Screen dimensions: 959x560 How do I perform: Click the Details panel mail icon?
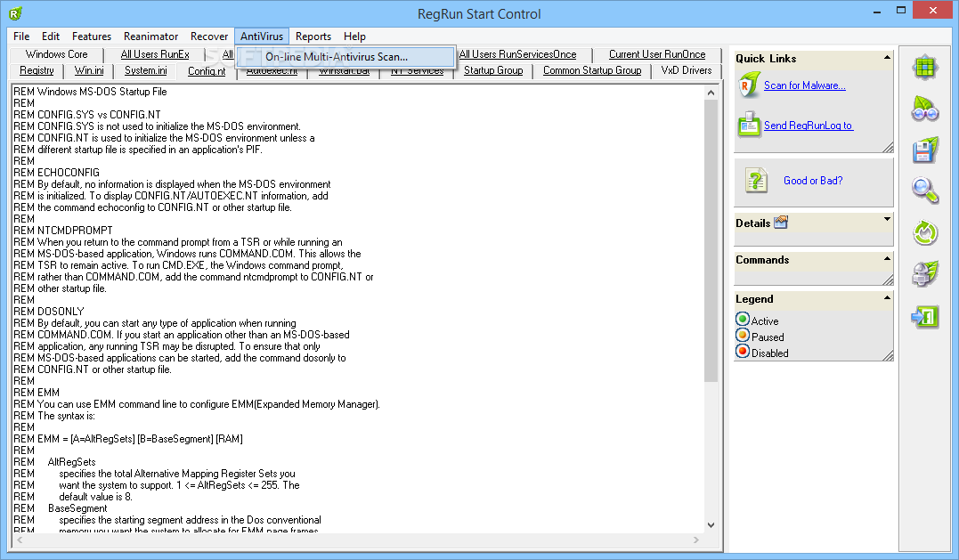click(781, 223)
